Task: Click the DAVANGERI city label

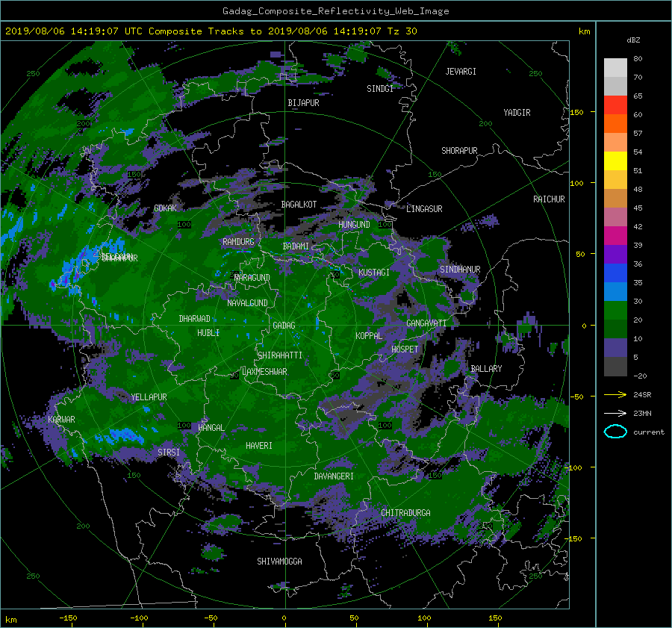Action: click(x=334, y=476)
